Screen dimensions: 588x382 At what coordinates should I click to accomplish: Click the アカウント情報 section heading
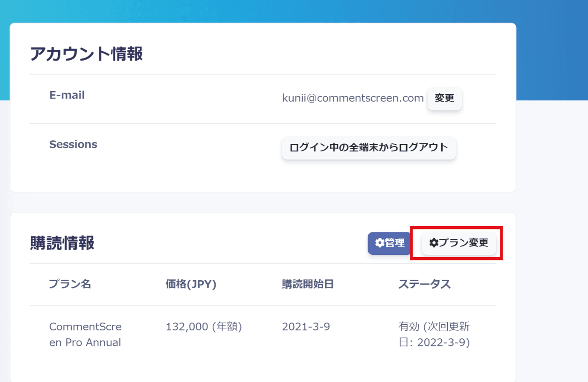pos(86,54)
